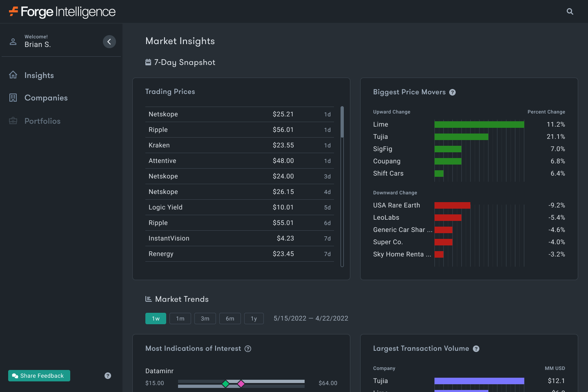This screenshot has width=588, height=392.
Task: Go to the Portfolios section
Action: tap(42, 121)
